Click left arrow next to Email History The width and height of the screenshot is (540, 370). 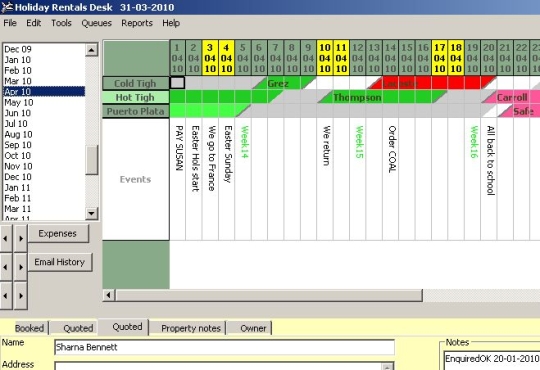pos(6,267)
